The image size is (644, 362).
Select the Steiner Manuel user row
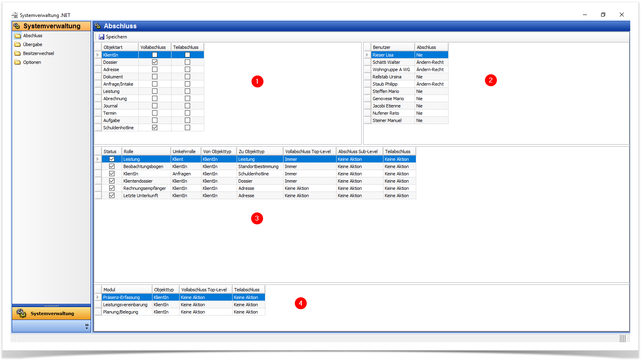[x=406, y=120]
